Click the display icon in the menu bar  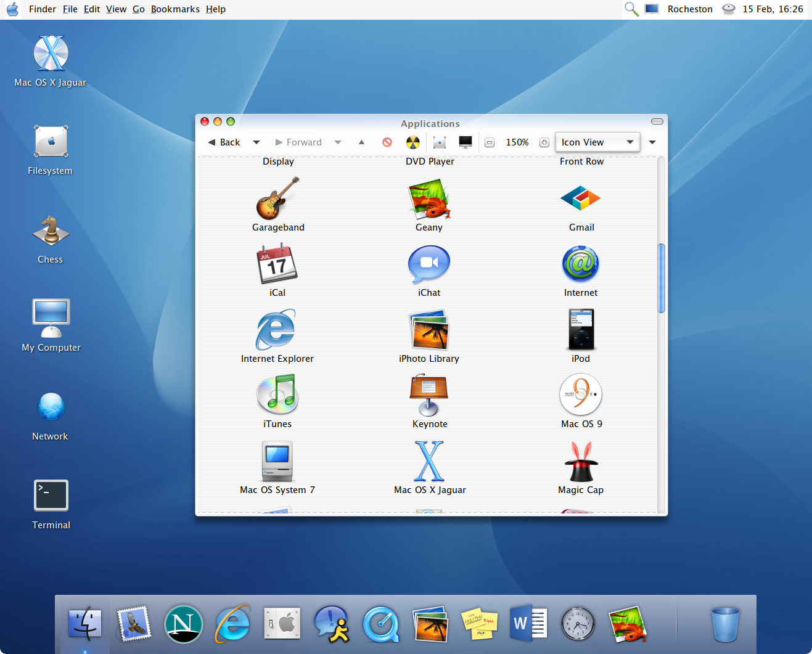(652, 9)
